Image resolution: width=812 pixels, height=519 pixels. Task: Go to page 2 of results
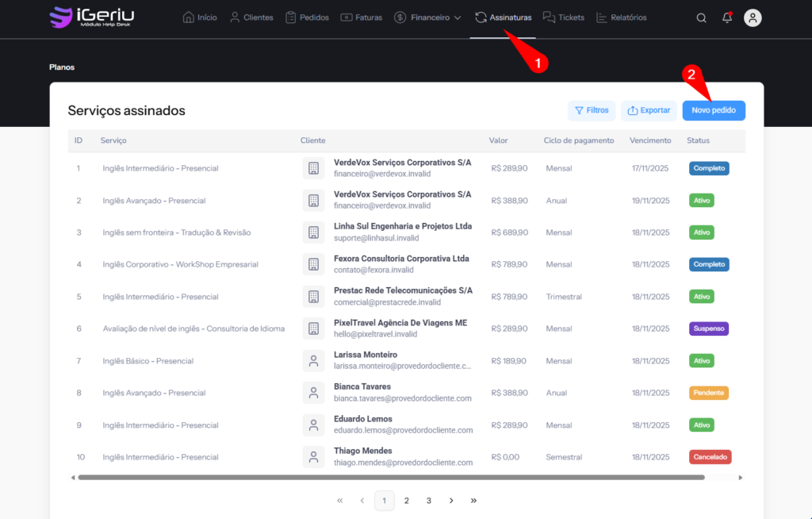(407, 501)
